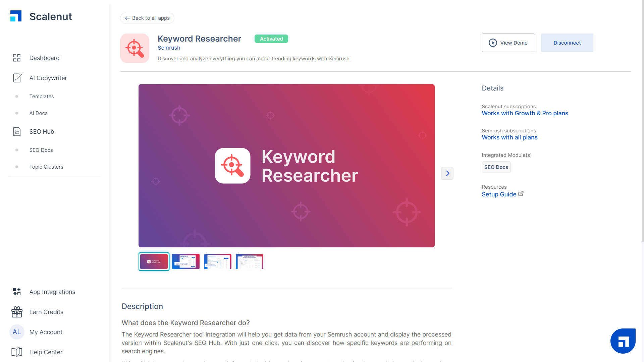Viewport: 644px width, 362px height.
Task: Select the Keyword Researcher app logo
Action: [134, 48]
